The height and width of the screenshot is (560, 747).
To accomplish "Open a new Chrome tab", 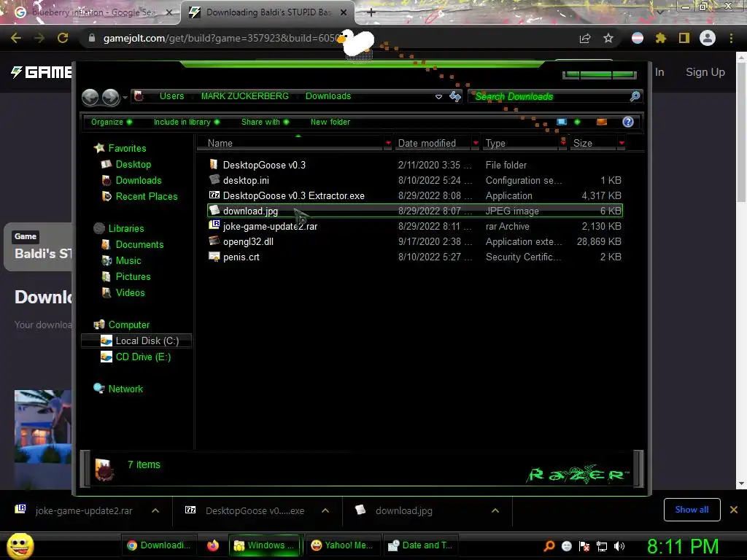I will pos(371,12).
